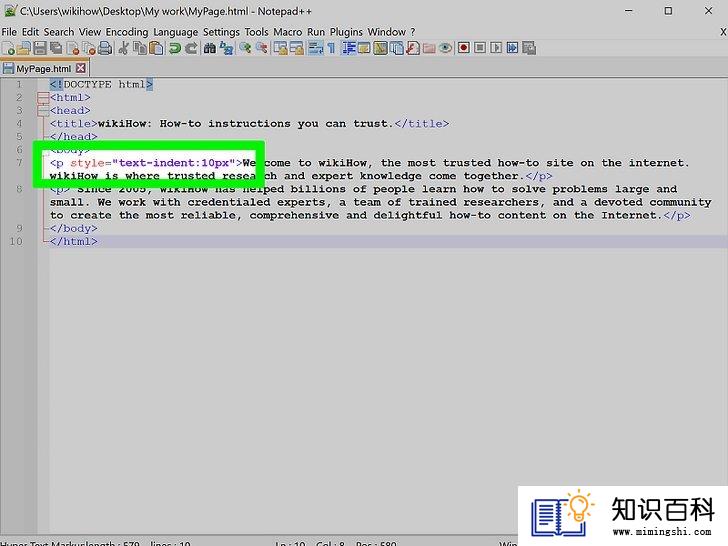The width and height of the screenshot is (728, 546).
Task: Toggle file monitoring eye icon
Action: pyautogui.click(x=445, y=48)
